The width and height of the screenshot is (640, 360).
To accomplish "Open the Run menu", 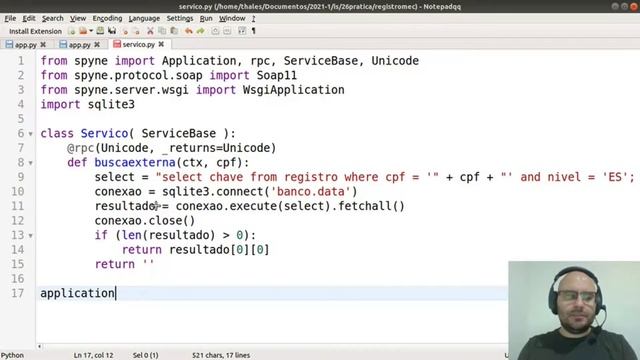I will tap(206, 18).
